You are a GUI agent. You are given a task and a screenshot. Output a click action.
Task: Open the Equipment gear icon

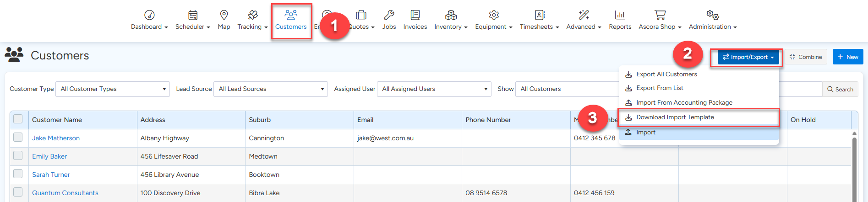(x=493, y=15)
